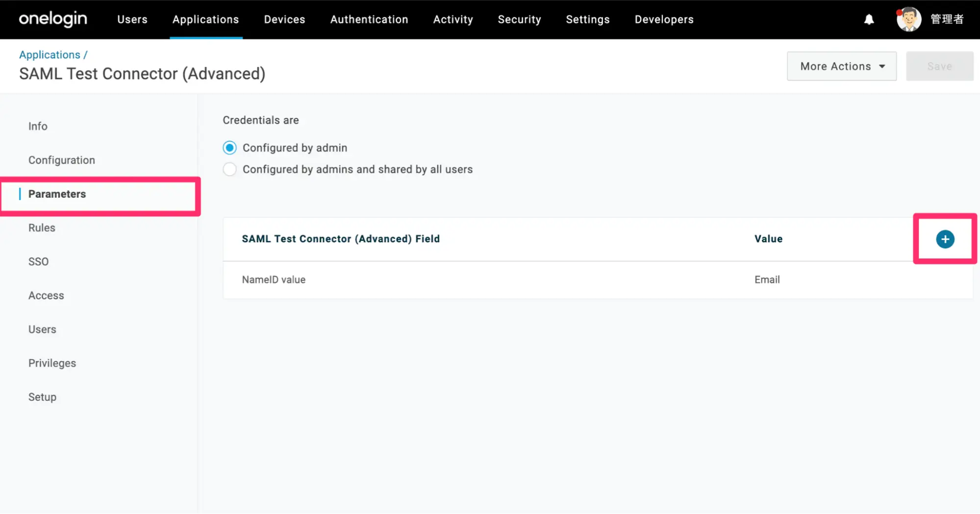Click the user avatar picture

(x=908, y=20)
